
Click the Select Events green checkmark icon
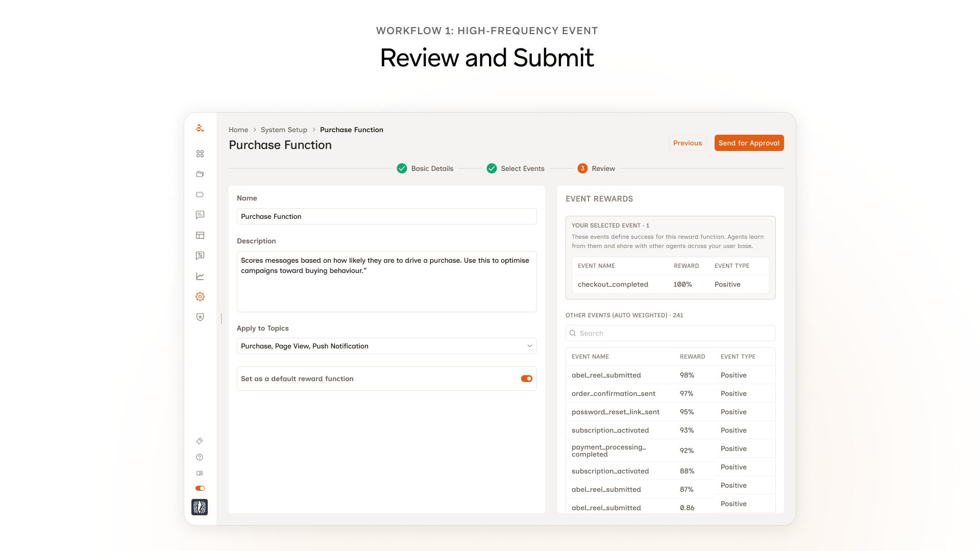[x=492, y=168]
